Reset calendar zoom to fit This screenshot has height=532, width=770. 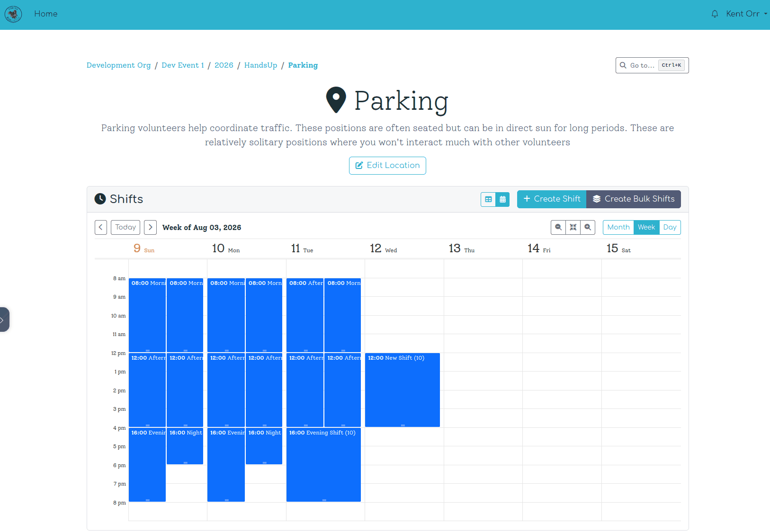click(x=573, y=227)
